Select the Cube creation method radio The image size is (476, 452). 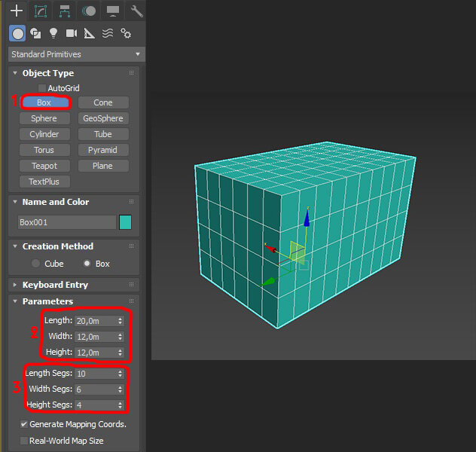[36, 263]
